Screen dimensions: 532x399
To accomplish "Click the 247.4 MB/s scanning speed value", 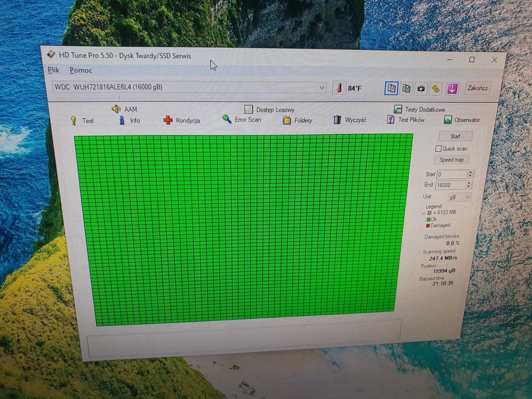I will (443, 258).
